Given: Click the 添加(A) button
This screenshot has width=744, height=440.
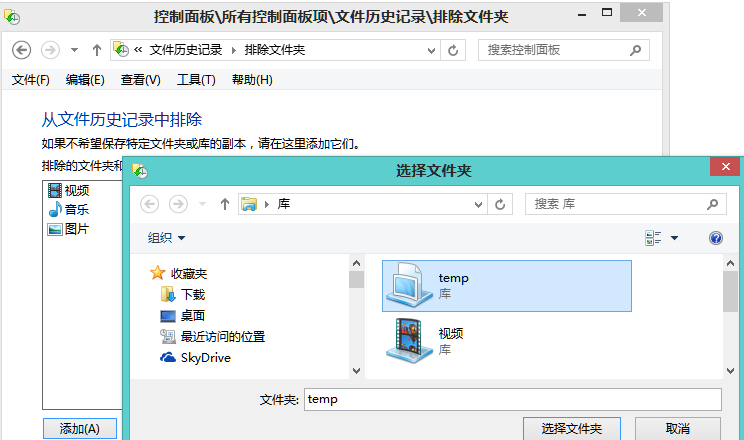Looking at the screenshot, I should tap(80, 429).
